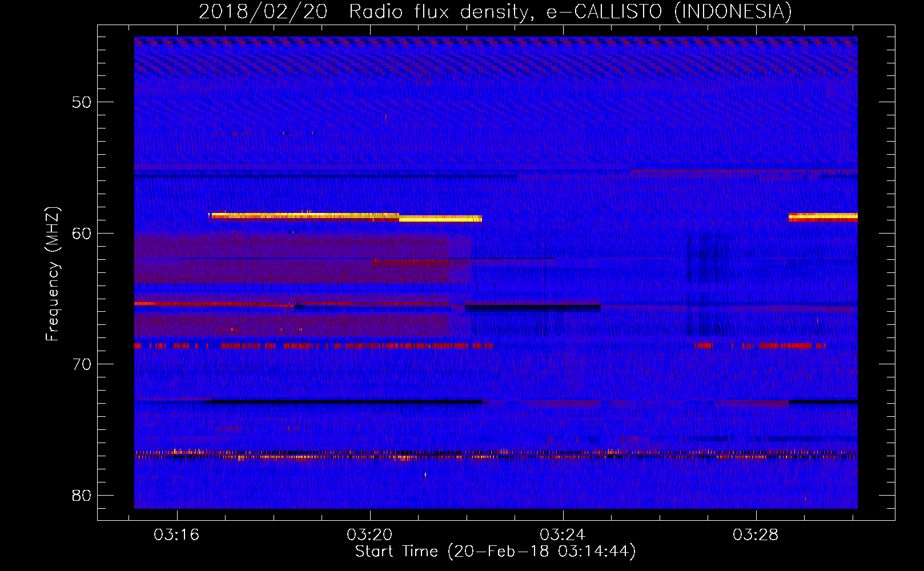Click the 50 MHz frequency tick label

(81, 102)
